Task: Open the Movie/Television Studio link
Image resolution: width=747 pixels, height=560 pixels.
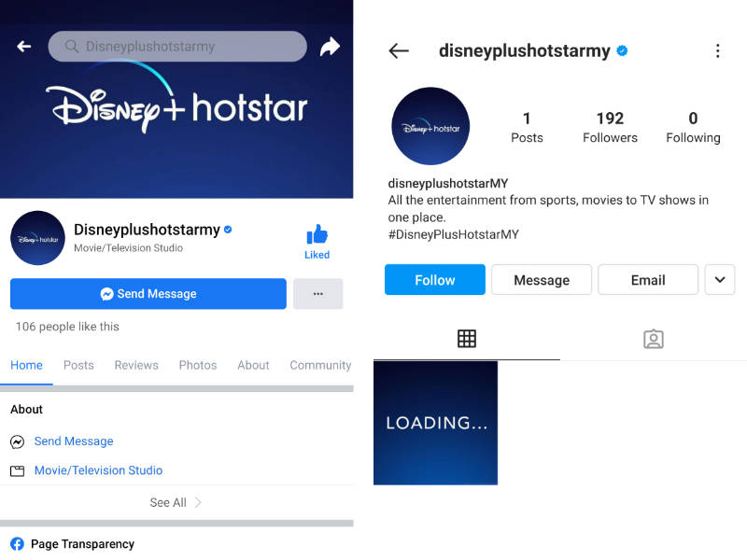Action: [98, 470]
